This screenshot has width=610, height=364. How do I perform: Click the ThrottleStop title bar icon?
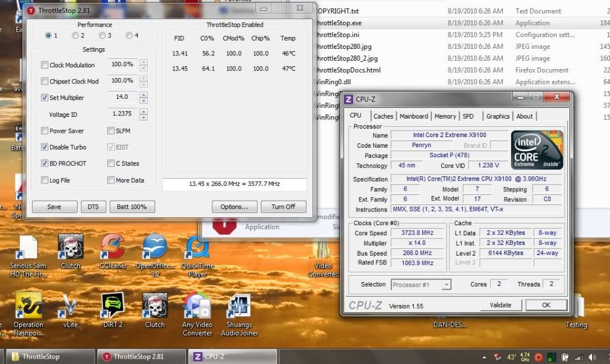point(31,11)
